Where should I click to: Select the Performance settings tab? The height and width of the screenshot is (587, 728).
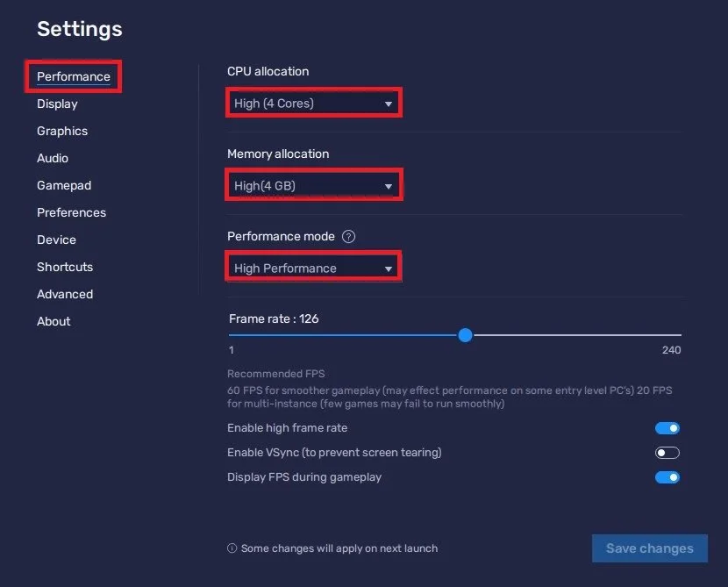74,76
